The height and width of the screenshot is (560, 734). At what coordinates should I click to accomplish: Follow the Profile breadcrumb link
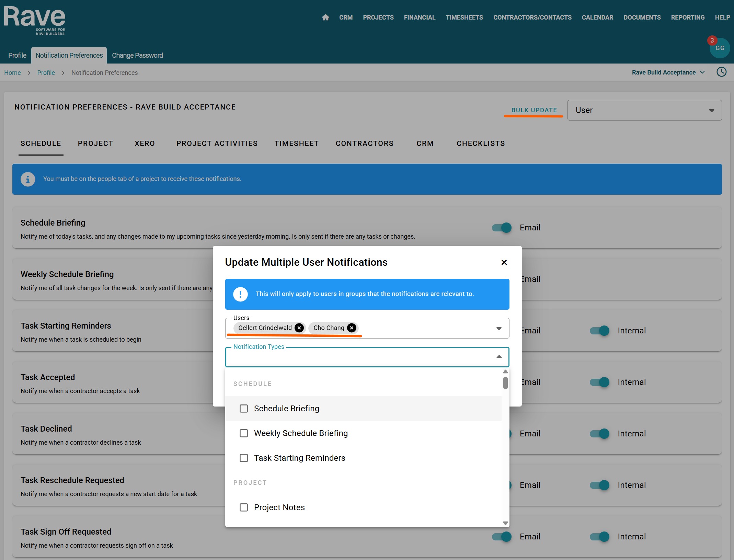(x=46, y=73)
